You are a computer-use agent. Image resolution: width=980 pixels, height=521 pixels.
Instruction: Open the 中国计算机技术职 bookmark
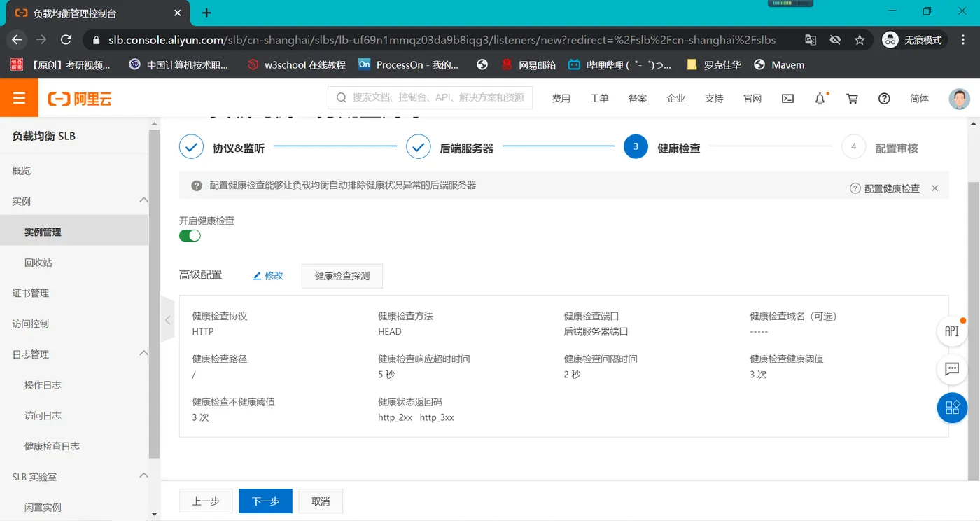coord(179,64)
